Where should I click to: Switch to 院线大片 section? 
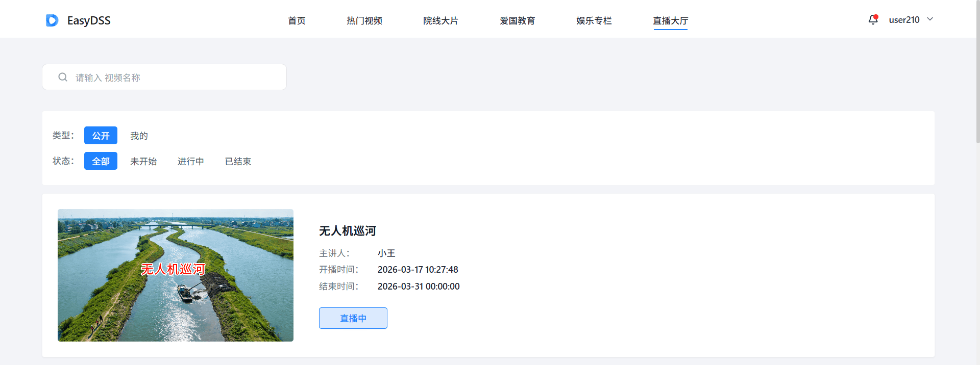(x=441, y=20)
